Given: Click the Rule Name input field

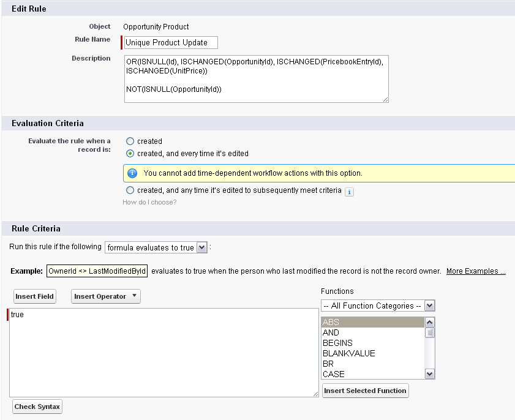Looking at the screenshot, I should [x=170, y=42].
